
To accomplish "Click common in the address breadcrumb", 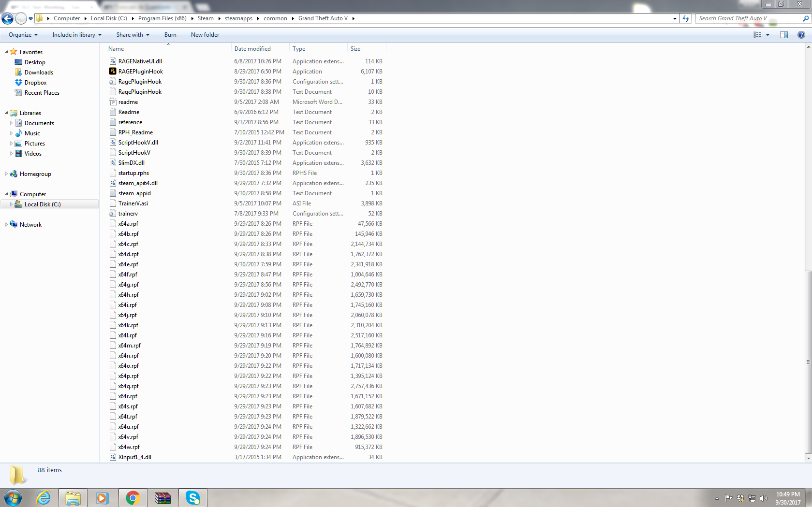I will 275,18.
